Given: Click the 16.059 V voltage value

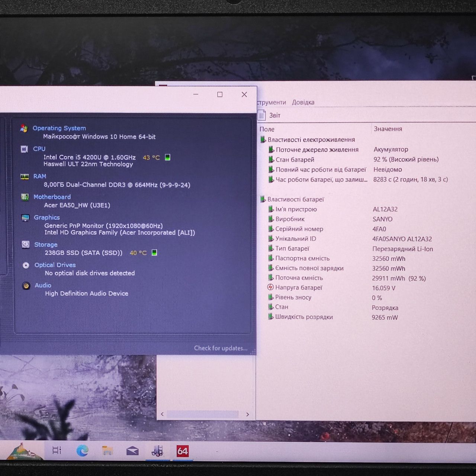Looking at the screenshot, I should (x=383, y=288).
